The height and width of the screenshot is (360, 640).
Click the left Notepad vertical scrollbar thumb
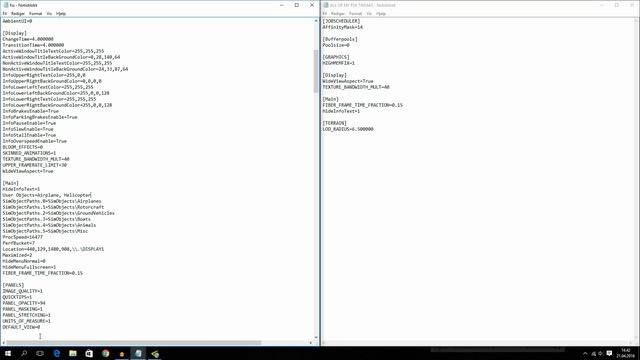pos(316,71)
